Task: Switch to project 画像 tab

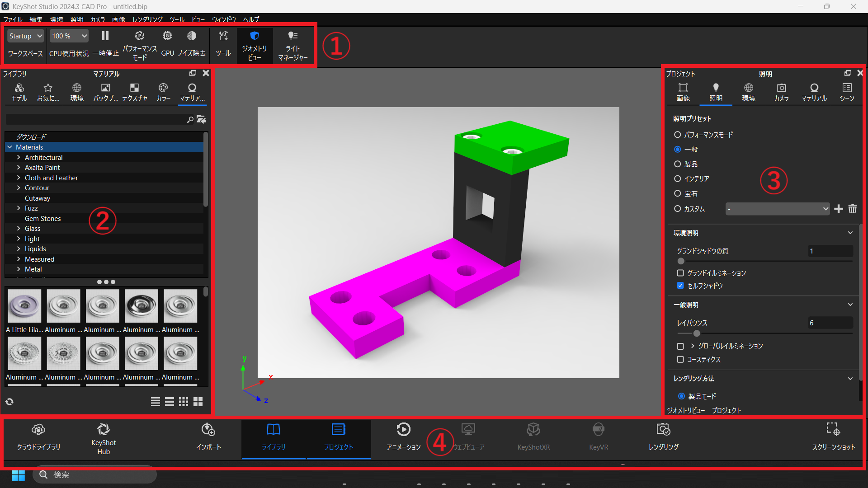Action: pyautogui.click(x=683, y=92)
